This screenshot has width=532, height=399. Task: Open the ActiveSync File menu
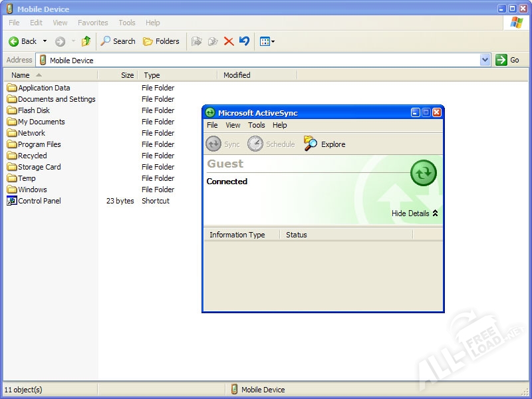212,125
